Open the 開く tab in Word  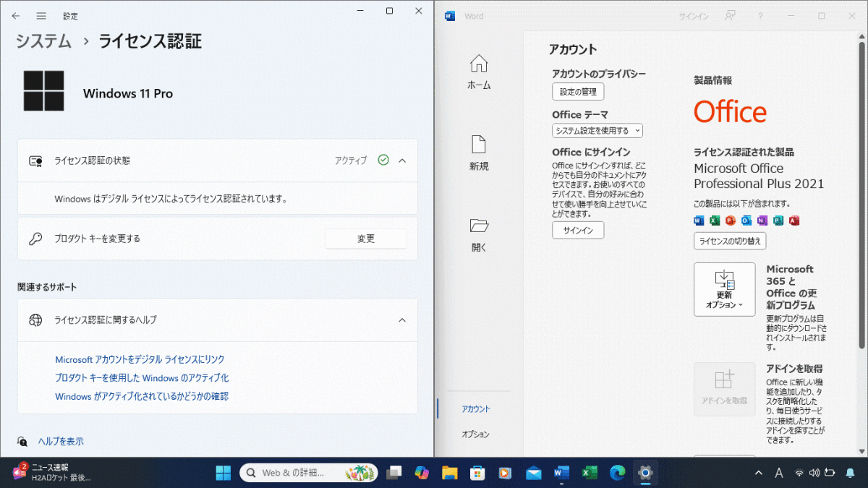point(479,234)
